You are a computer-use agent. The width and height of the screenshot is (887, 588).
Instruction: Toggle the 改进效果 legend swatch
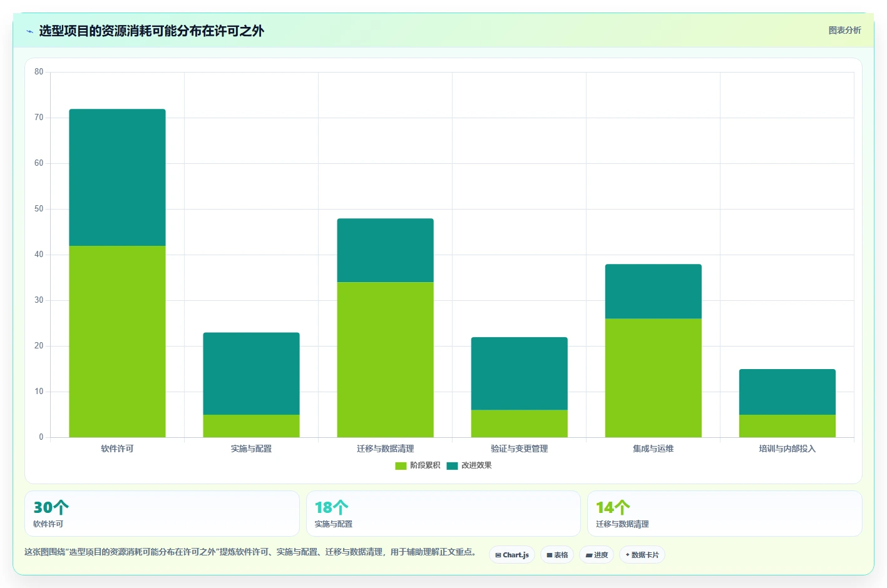coord(452,465)
